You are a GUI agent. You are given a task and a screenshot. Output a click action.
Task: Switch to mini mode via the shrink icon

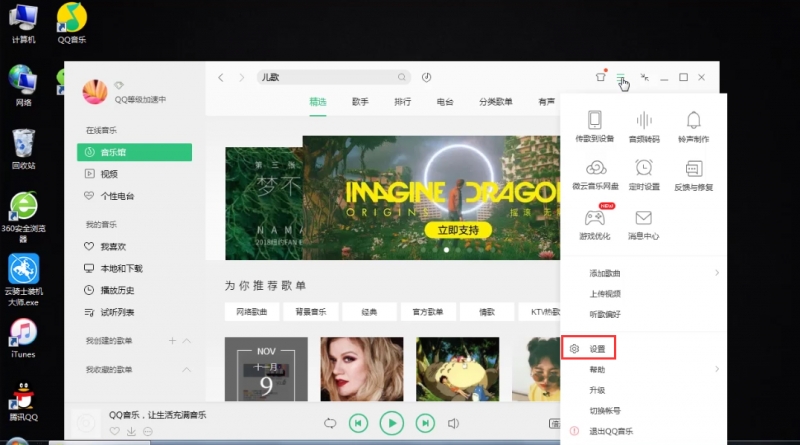[644, 77]
